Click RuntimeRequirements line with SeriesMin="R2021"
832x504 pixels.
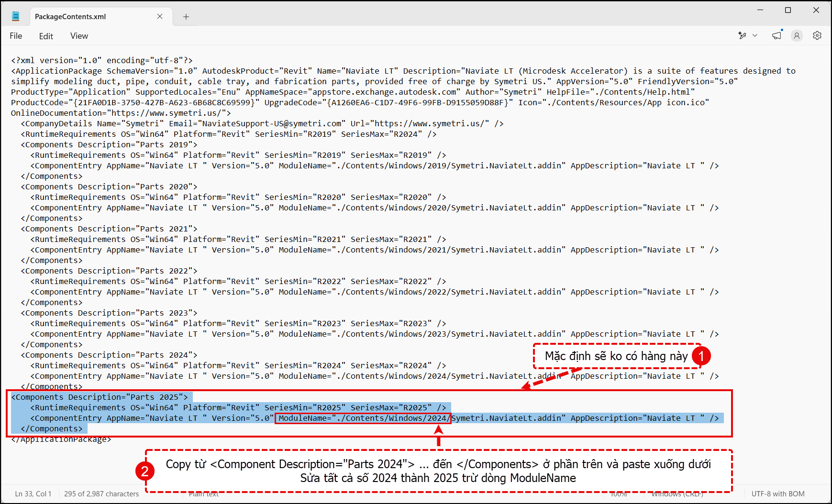[238, 239]
